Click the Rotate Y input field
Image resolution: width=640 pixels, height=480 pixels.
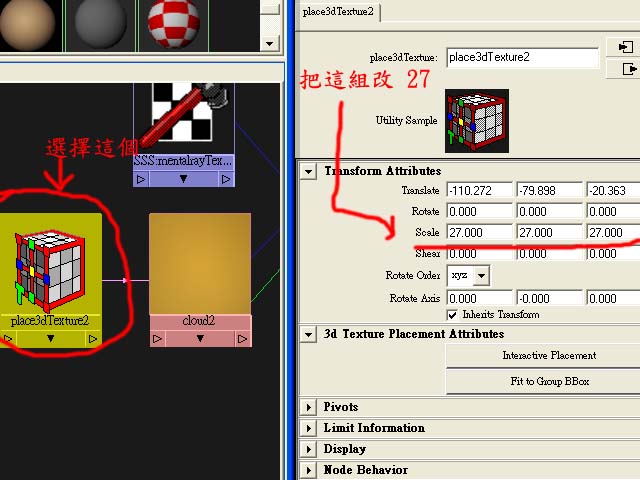point(549,211)
